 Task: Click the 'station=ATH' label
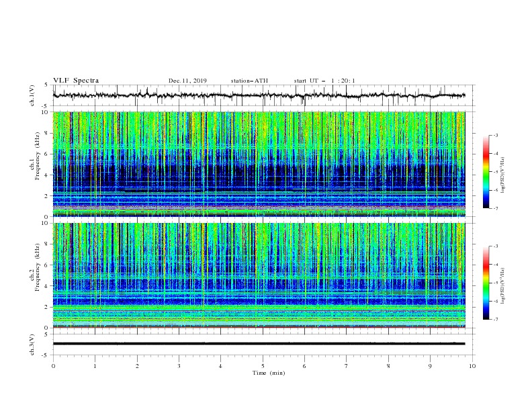pos(249,81)
